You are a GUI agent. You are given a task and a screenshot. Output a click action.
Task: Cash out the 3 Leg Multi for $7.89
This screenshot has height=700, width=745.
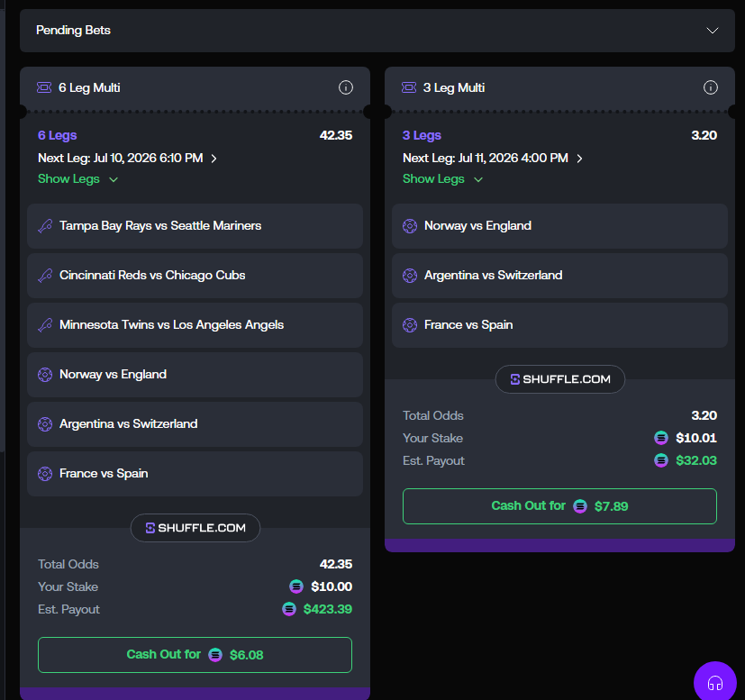coord(559,506)
